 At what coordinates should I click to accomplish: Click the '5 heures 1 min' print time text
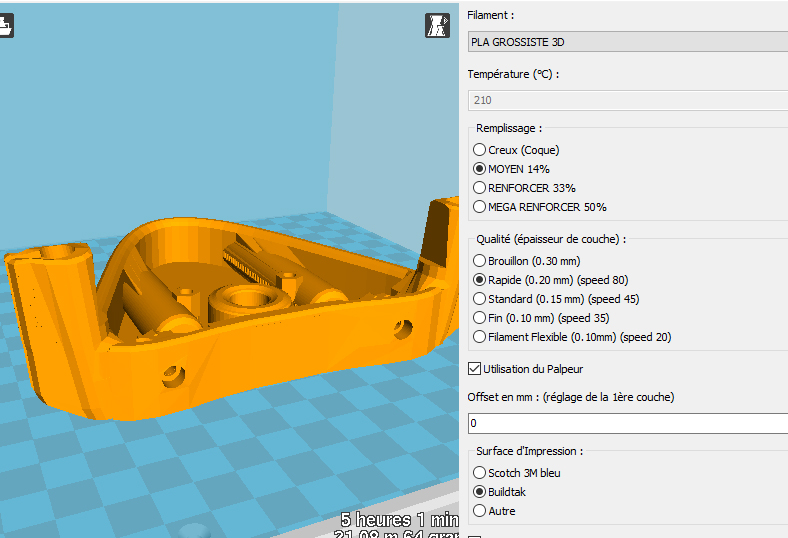(x=400, y=519)
